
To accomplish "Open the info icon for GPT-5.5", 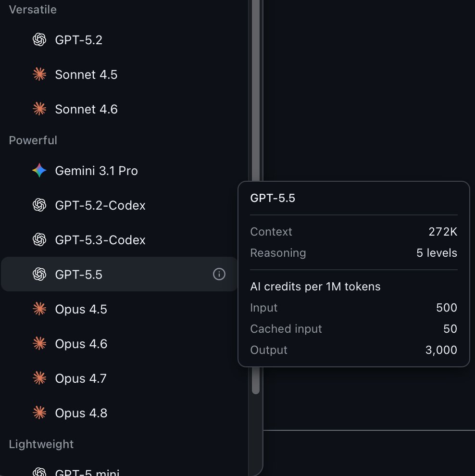I will click(x=219, y=274).
